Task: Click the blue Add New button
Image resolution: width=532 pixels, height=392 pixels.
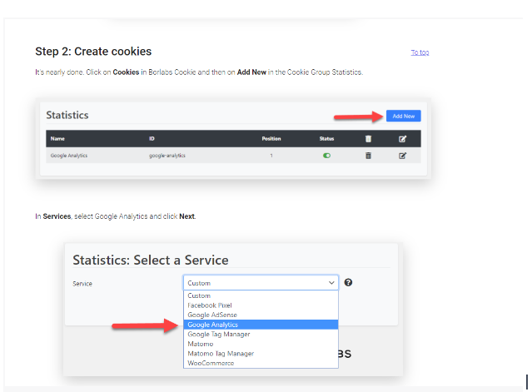Action: [404, 116]
